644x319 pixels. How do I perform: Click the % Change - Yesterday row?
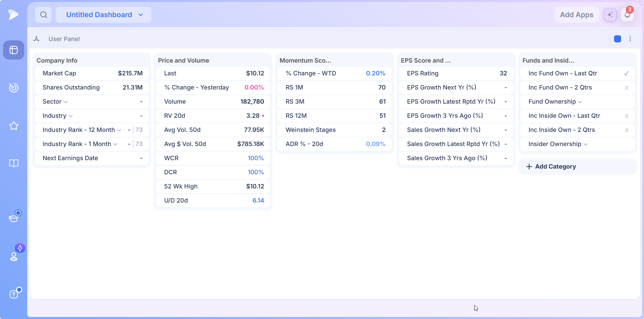click(x=213, y=87)
